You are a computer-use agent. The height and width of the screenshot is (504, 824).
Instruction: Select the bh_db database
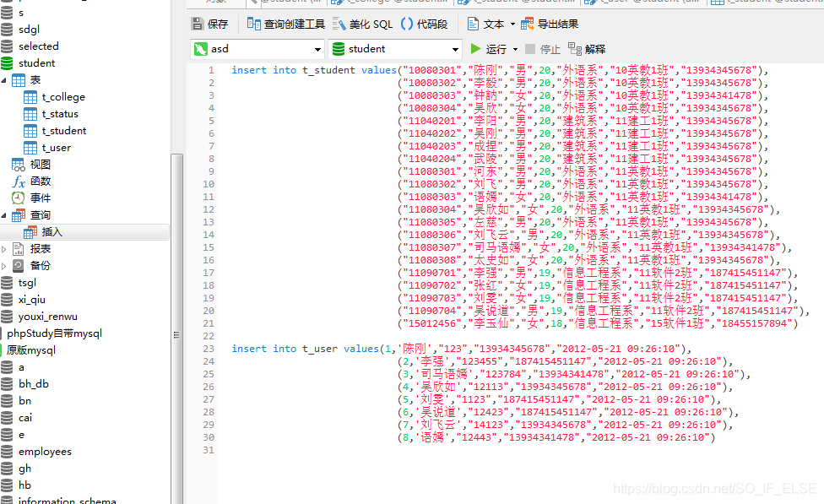click(33, 384)
